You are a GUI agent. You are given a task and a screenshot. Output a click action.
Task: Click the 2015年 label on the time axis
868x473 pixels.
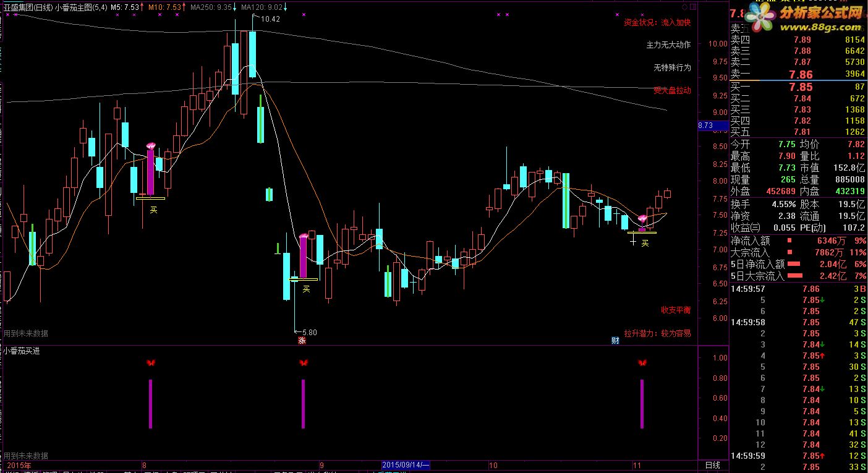[x=18, y=465]
